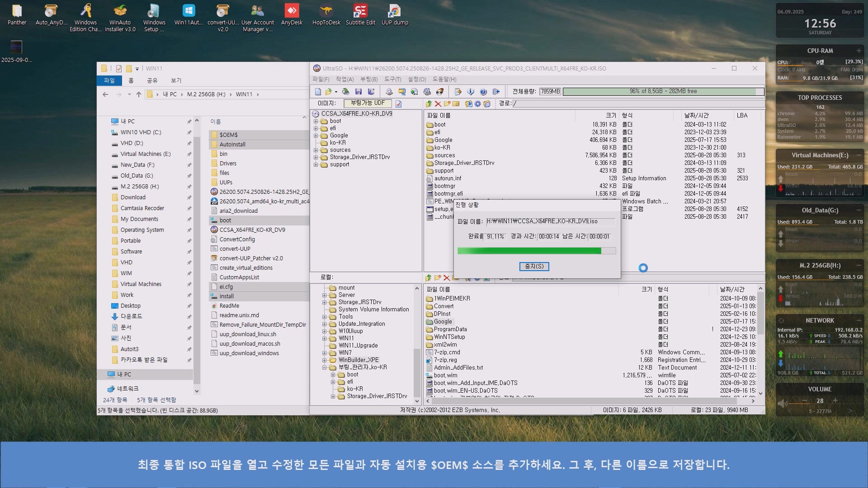Click the Open file icon in UltraISO toolbar
The width and height of the screenshot is (868, 488).
point(329,92)
